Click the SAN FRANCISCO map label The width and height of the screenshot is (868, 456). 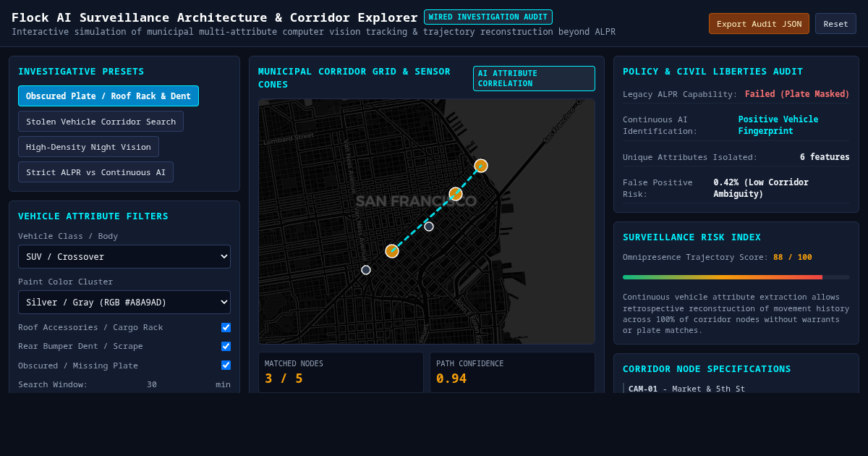click(416, 201)
